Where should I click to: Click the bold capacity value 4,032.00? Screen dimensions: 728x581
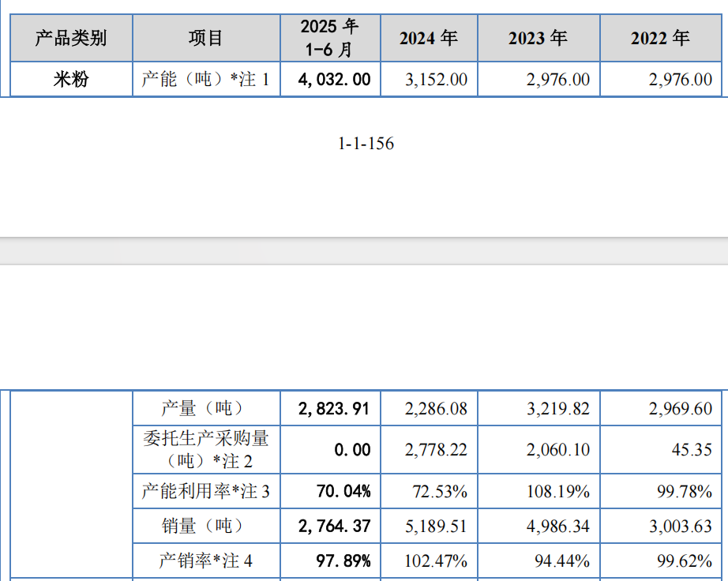[335, 79]
